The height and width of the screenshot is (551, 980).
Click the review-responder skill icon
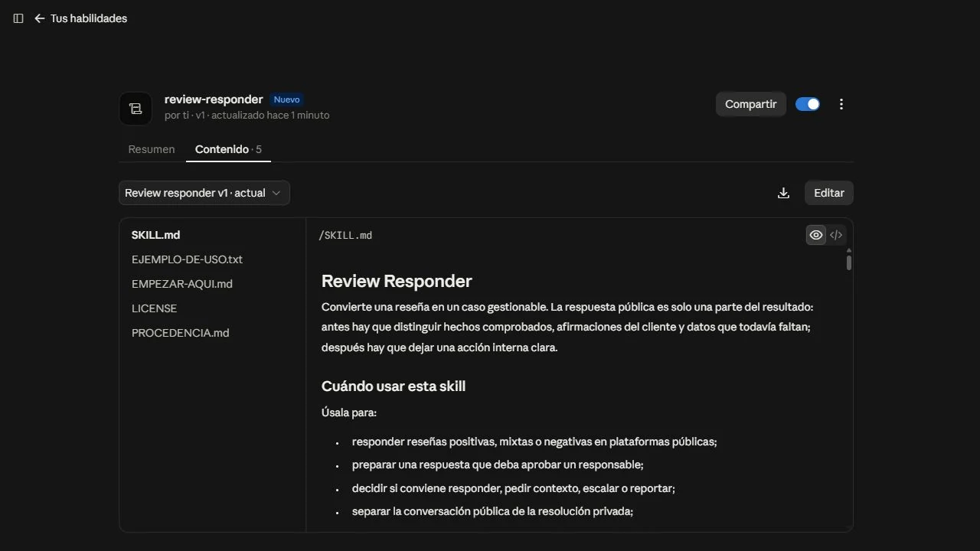[x=136, y=109]
